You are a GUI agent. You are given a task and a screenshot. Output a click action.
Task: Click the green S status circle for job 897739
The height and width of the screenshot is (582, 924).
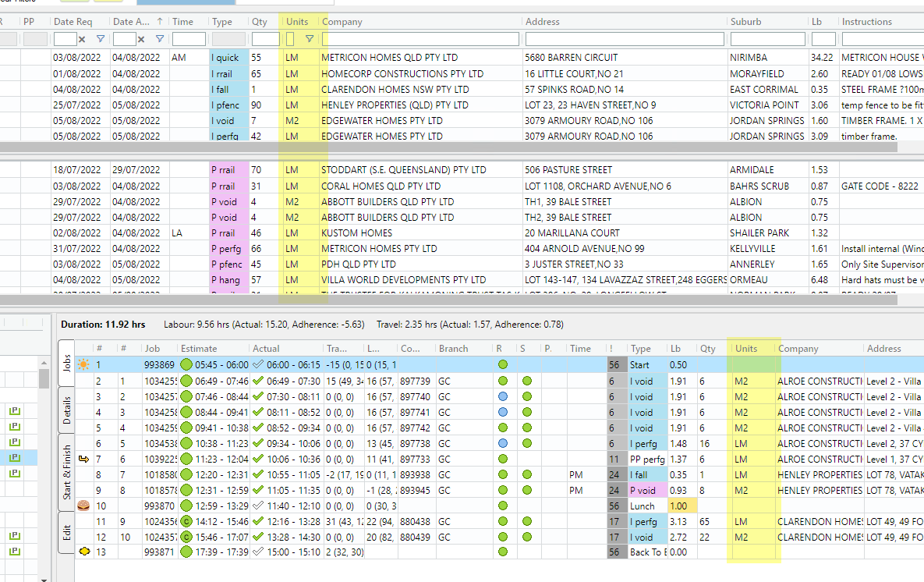[x=527, y=381]
